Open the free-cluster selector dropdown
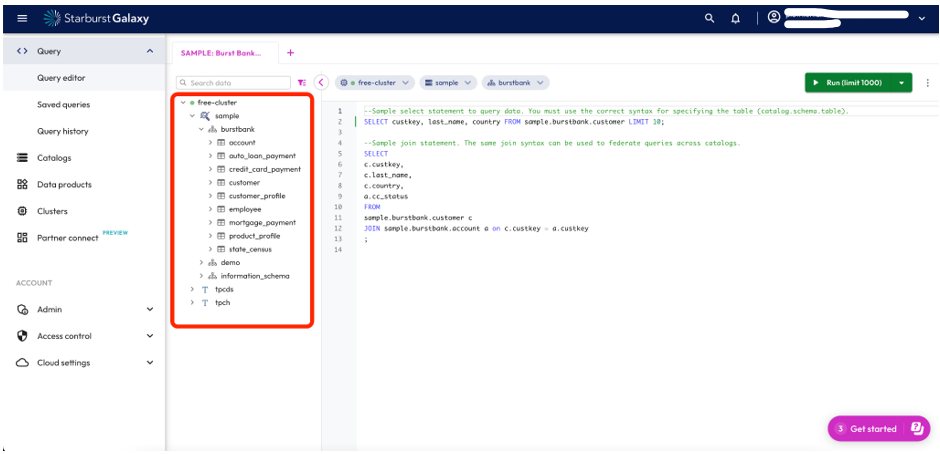Screen dimensions: 940x454 pos(375,83)
